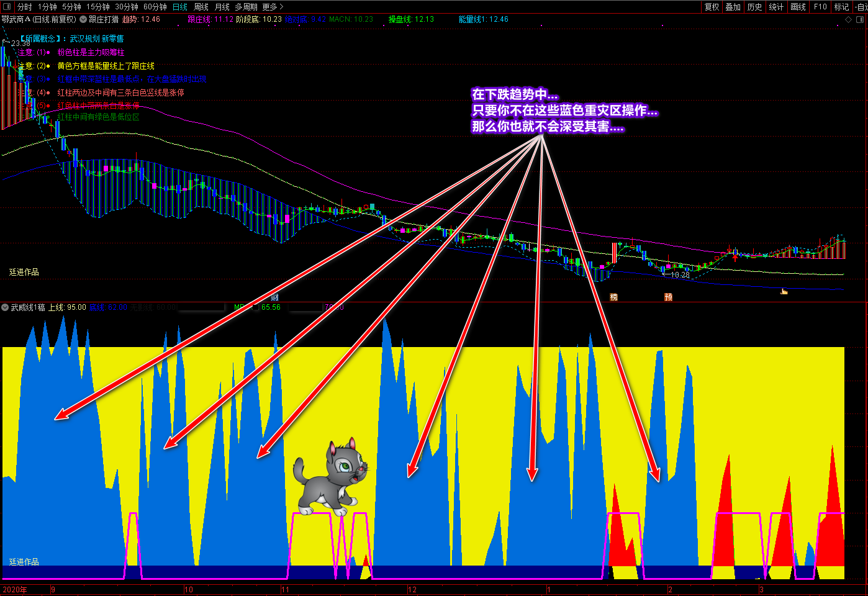This screenshot has width=868, height=596.
Task: Click the panel layout icon at top-left
Action: [7, 7]
